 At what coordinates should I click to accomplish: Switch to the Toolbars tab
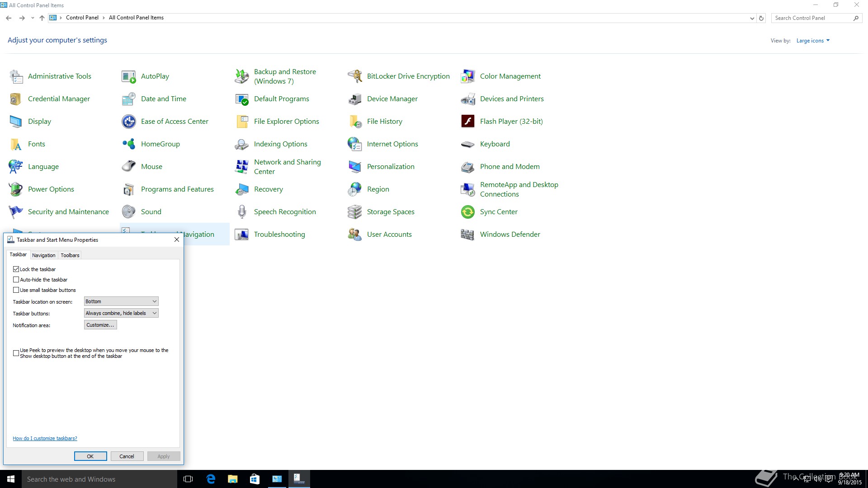click(x=70, y=255)
